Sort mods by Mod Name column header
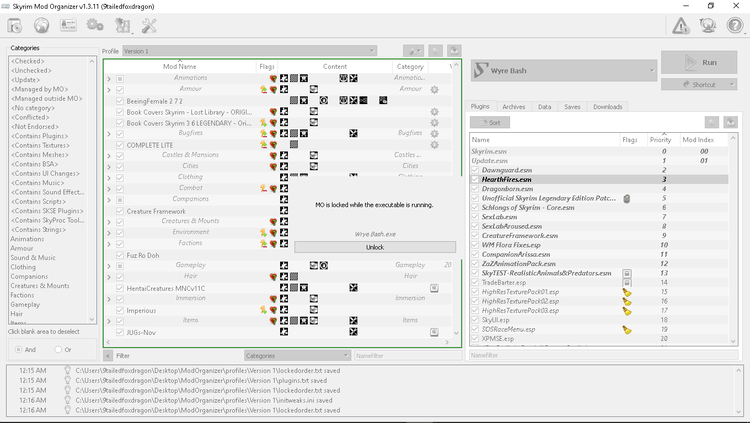This screenshot has width=750, height=423. pos(180,67)
